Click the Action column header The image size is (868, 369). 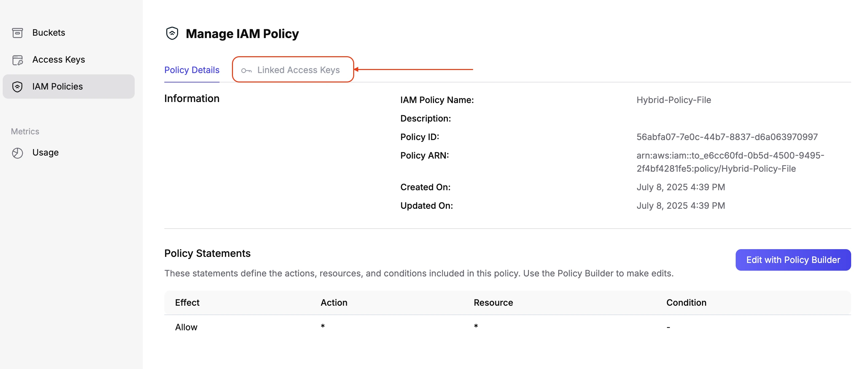(x=334, y=302)
